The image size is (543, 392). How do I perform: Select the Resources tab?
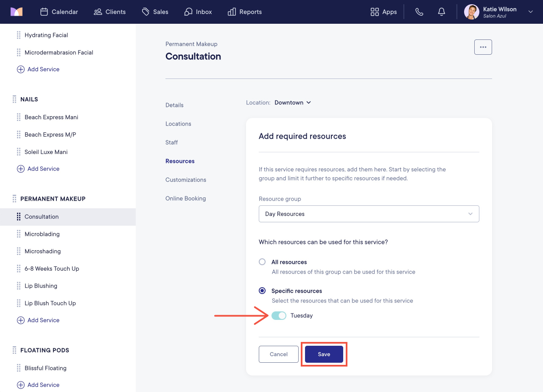pyautogui.click(x=180, y=161)
